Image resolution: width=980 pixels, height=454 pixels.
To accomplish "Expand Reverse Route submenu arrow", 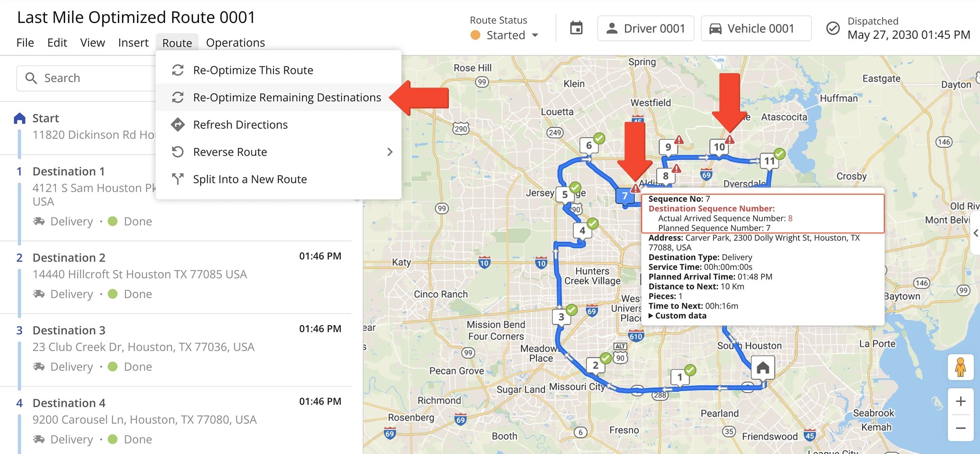I will tap(390, 152).
